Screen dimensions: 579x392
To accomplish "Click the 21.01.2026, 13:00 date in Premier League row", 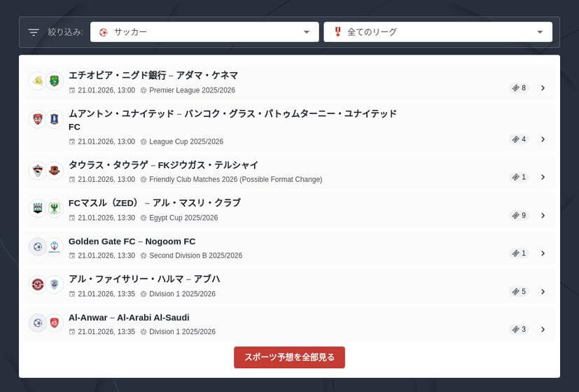I will [106, 90].
